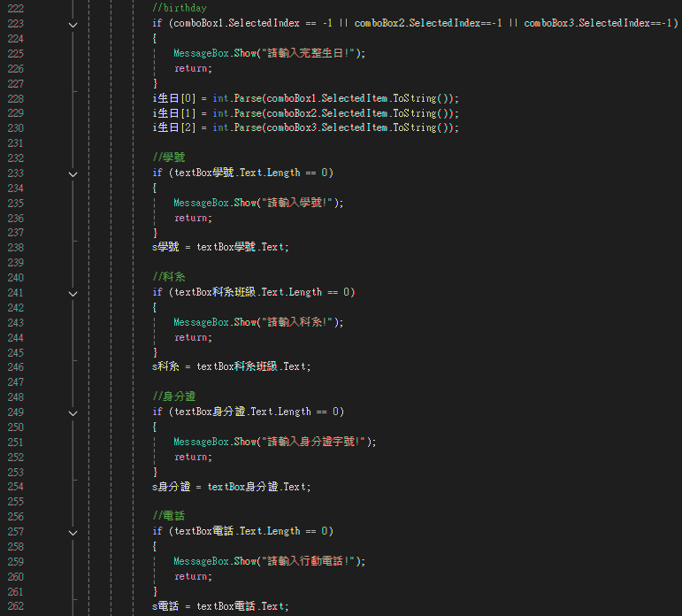The width and height of the screenshot is (682, 616).
Task: Click the MessageBox.Show "請輸入行動電話!" statement
Action: (270, 561)
